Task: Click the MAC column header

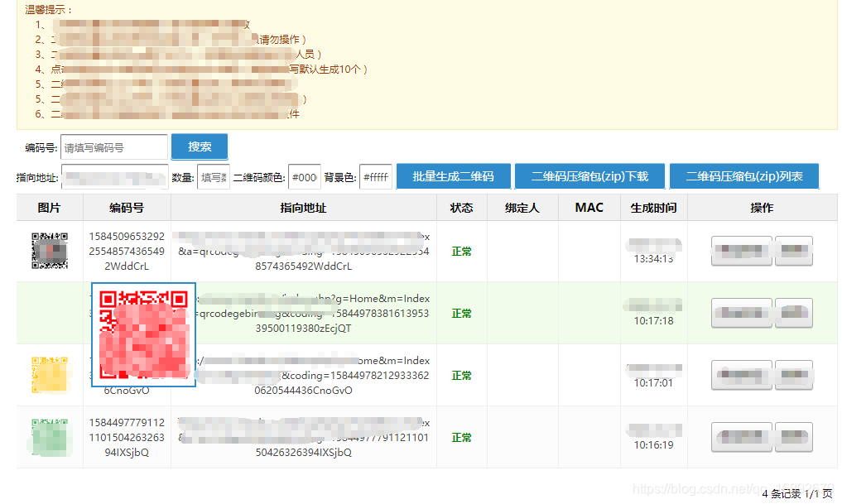Action: [589, 208]
